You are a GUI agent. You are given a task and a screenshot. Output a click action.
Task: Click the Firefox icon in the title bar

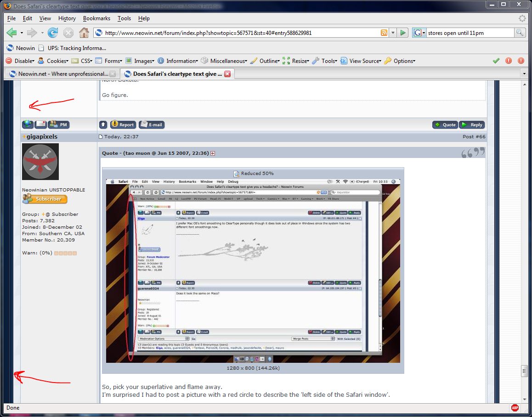(7, 6)
